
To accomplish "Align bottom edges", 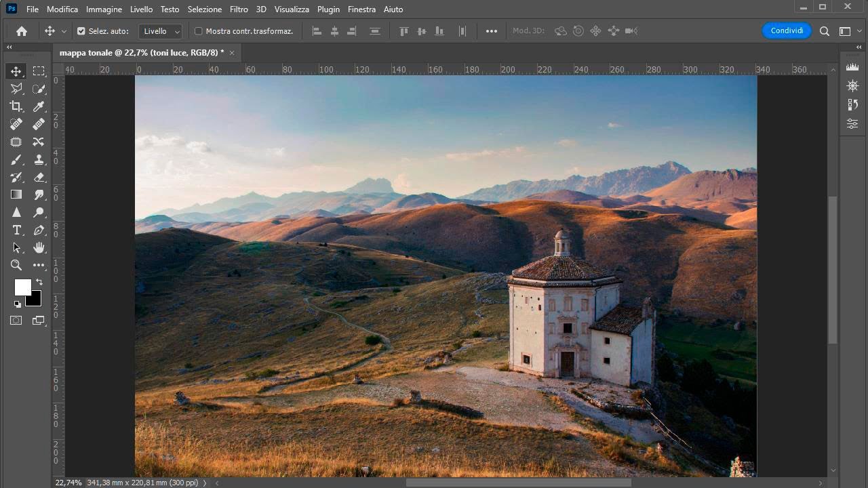I will click(439, 31).
